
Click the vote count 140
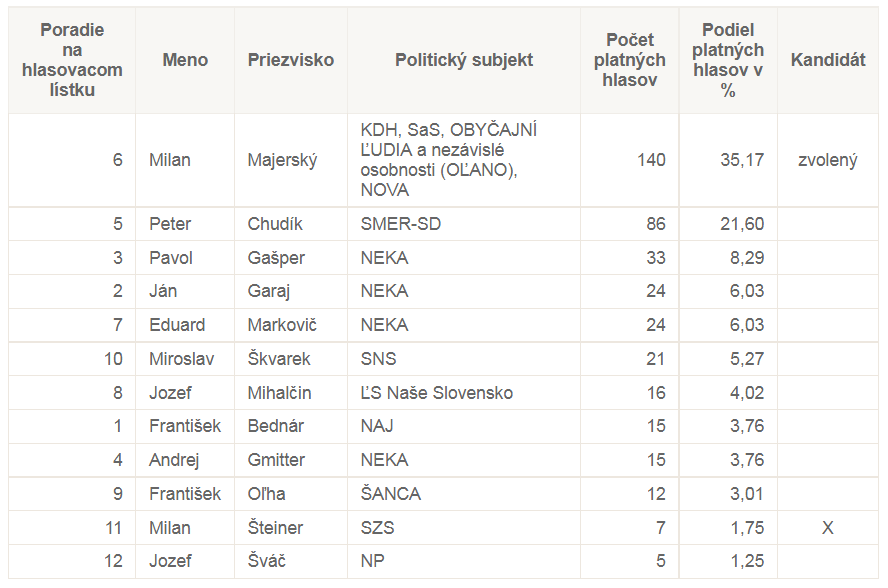click(x=651, y=160)
